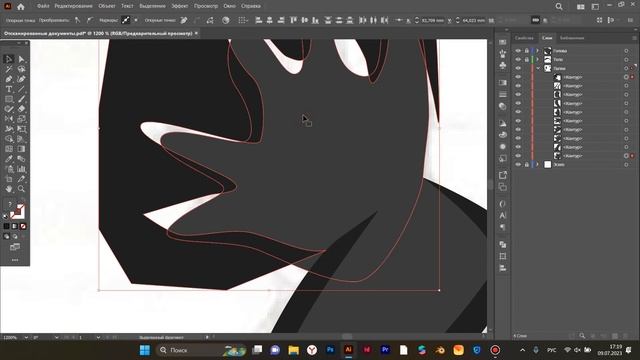Open the 1200% zoom level dropdown
Screen dimensions: 640x360
click(26, 338)
